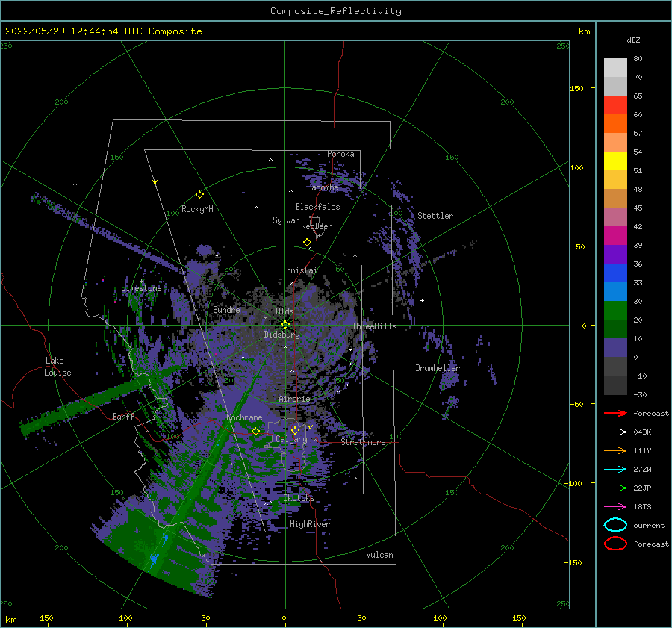Click the Didsbury label
Screen dimensions: 672x628
point(282,335)
